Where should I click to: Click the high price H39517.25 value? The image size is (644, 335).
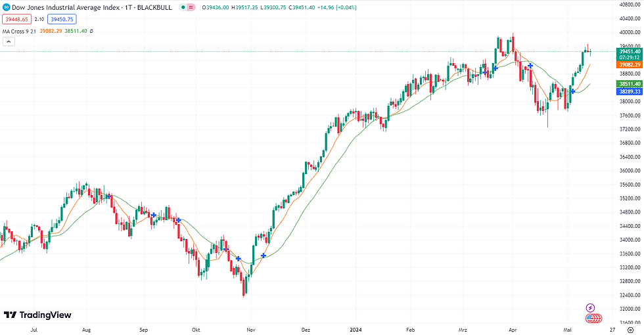coord(244,7)
